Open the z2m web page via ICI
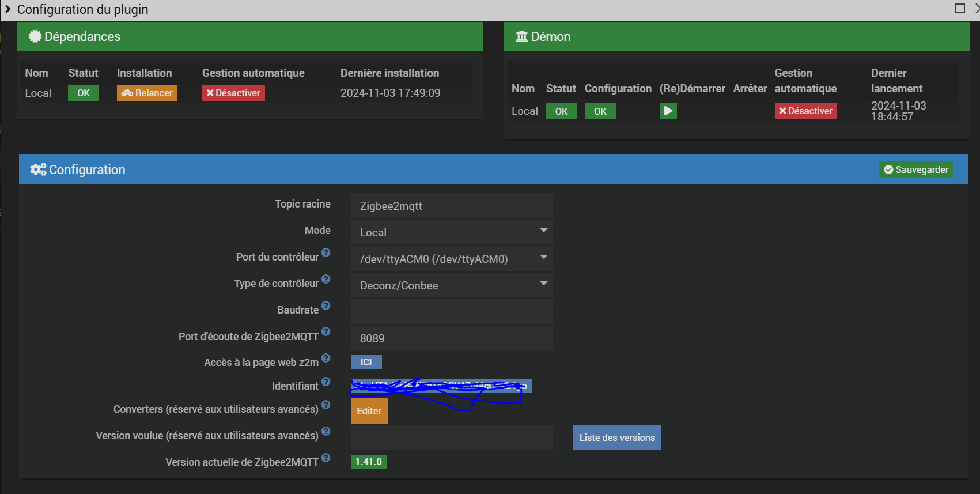Image resolution: width=980 pixels, height=494 pixels. click(366, 362)
